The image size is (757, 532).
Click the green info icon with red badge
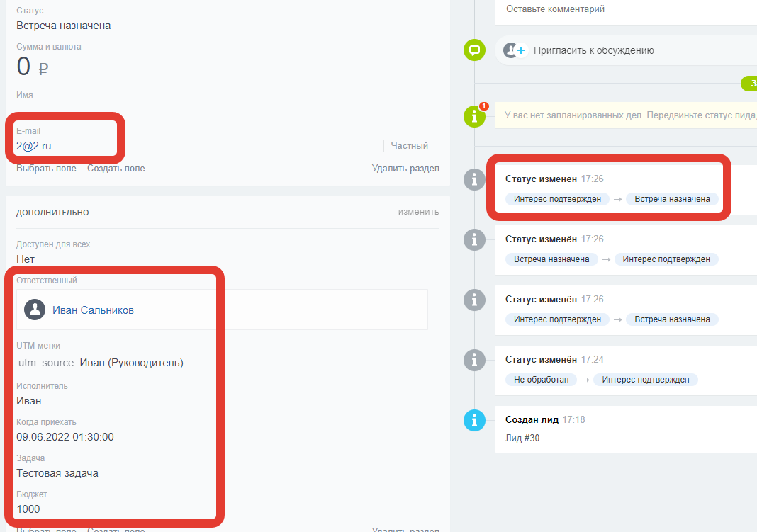tap(475, 115)
